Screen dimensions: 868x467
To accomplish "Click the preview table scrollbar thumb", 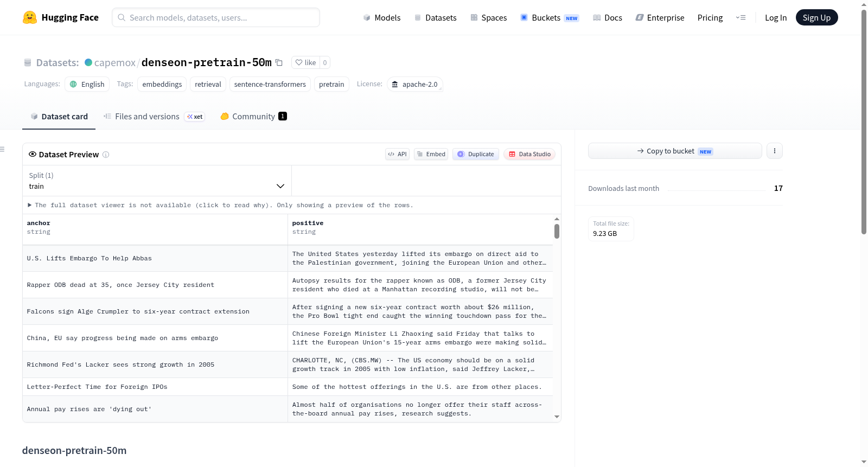I will (x=557, y=232).
